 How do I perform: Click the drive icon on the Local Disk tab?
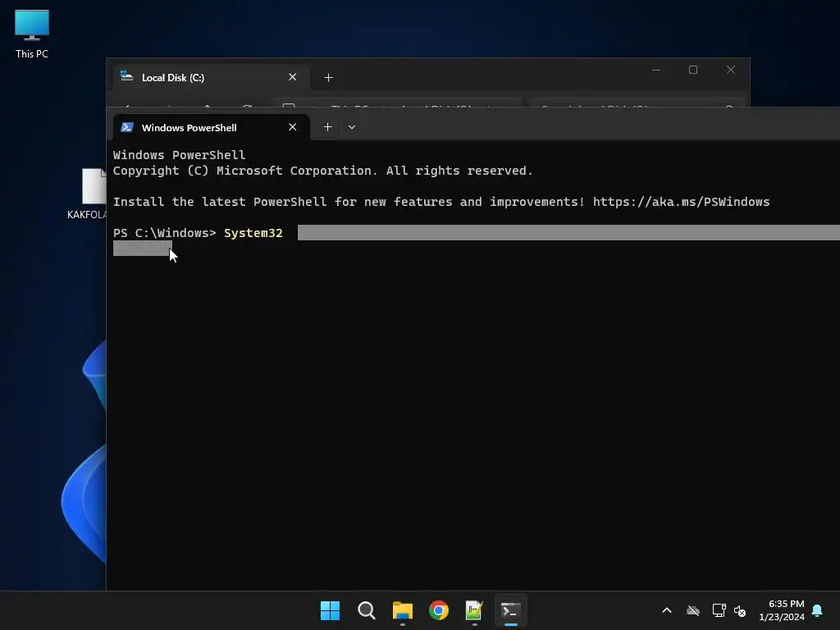pos(127,76)
